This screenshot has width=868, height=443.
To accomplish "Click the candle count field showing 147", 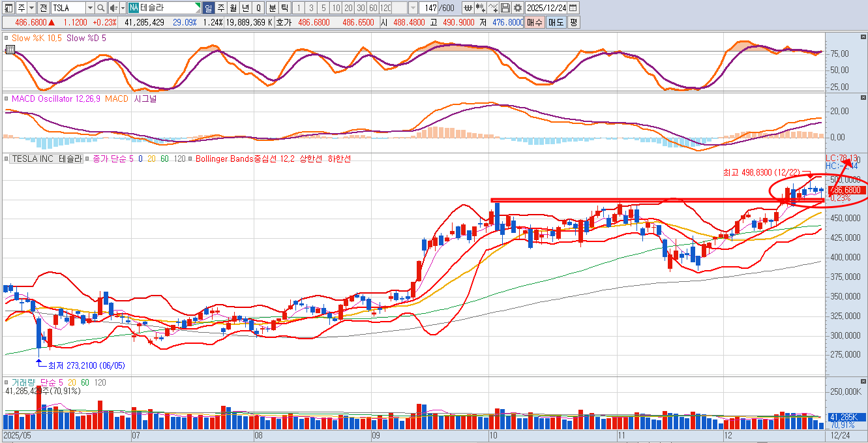I will click(x=430, y=8).
